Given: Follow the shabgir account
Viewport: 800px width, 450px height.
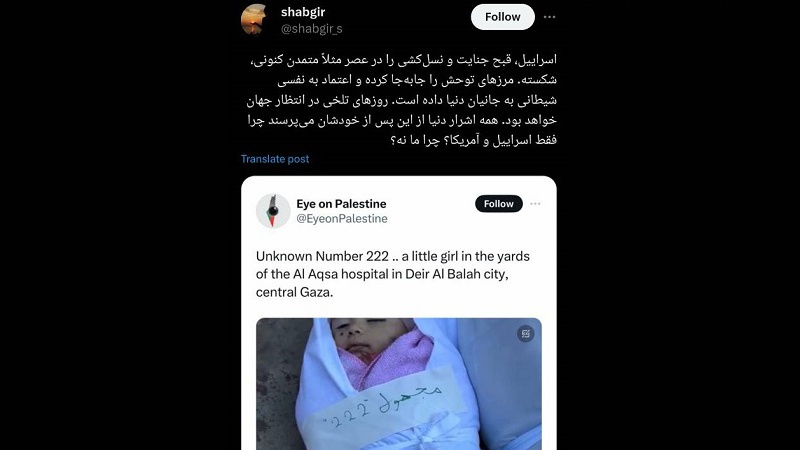Looking at the screenshot, I should click(x=503, y=17).
